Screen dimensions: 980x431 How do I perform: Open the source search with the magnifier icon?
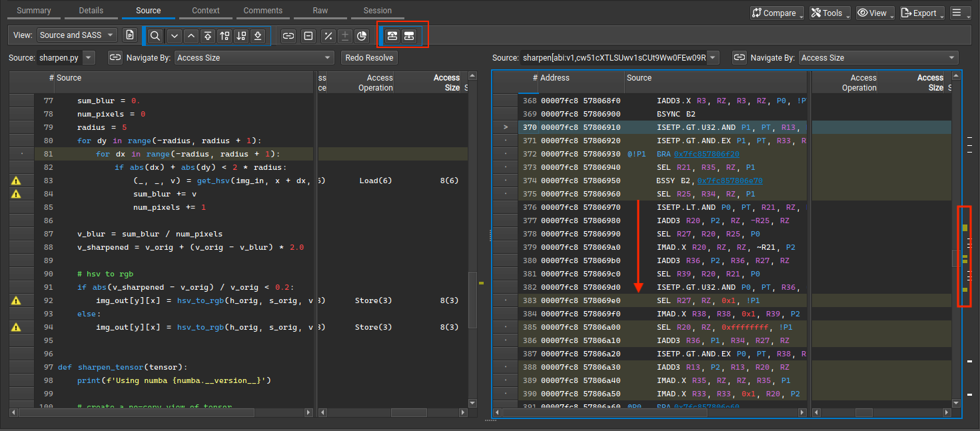click(x=155, y=35)
